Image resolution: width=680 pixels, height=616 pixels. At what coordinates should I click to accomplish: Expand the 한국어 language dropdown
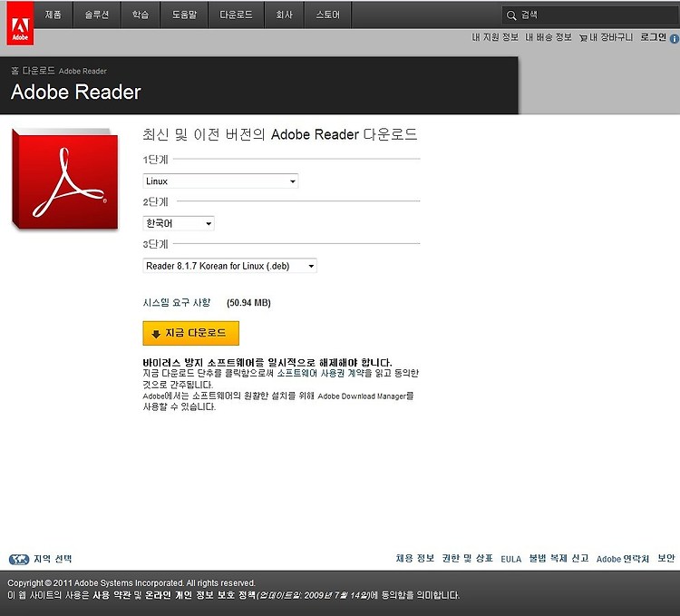(179, 223)
